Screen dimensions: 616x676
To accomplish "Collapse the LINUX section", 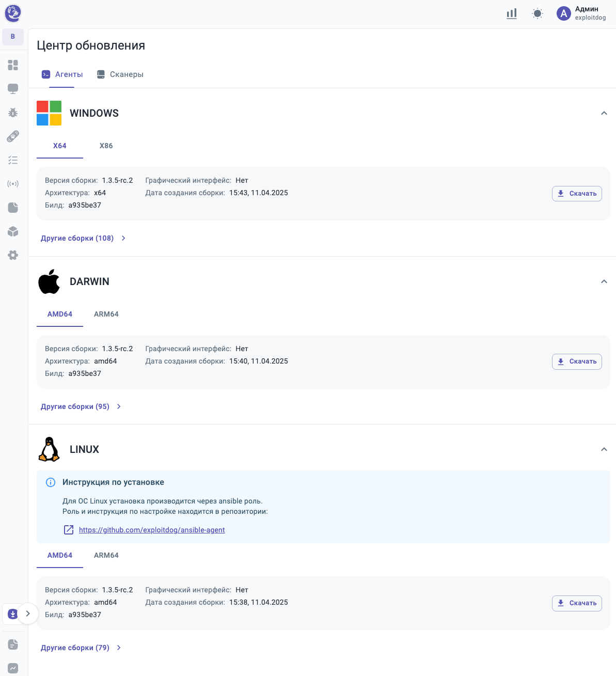I will (x=604, y=449).
